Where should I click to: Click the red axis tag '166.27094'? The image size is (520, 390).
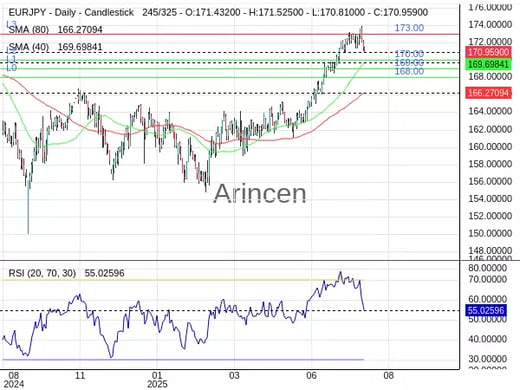pos(488,92)
